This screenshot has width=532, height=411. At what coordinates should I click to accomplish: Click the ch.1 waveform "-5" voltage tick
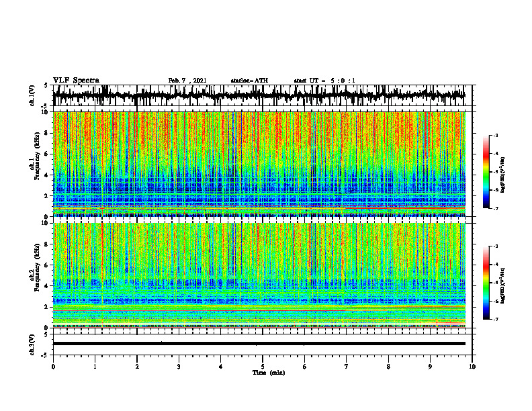45,105
